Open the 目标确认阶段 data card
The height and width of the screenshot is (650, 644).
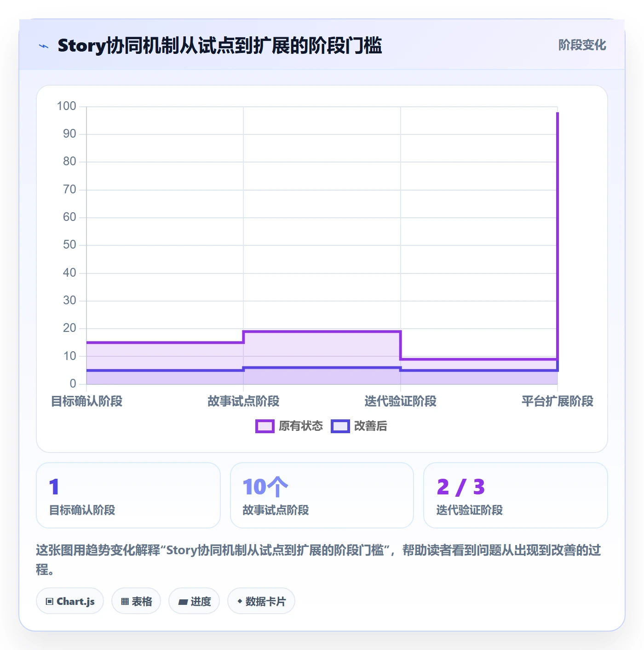pyautogui.click(x=128, y=495)
